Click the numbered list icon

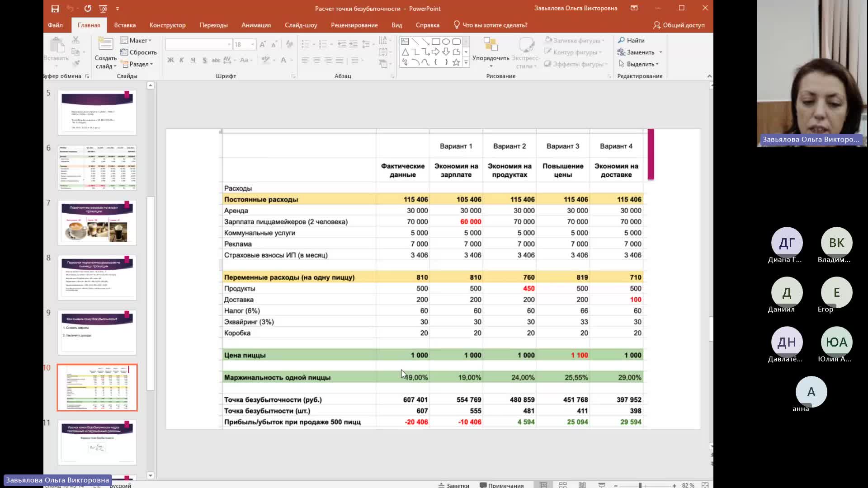[x=322, y=44]
